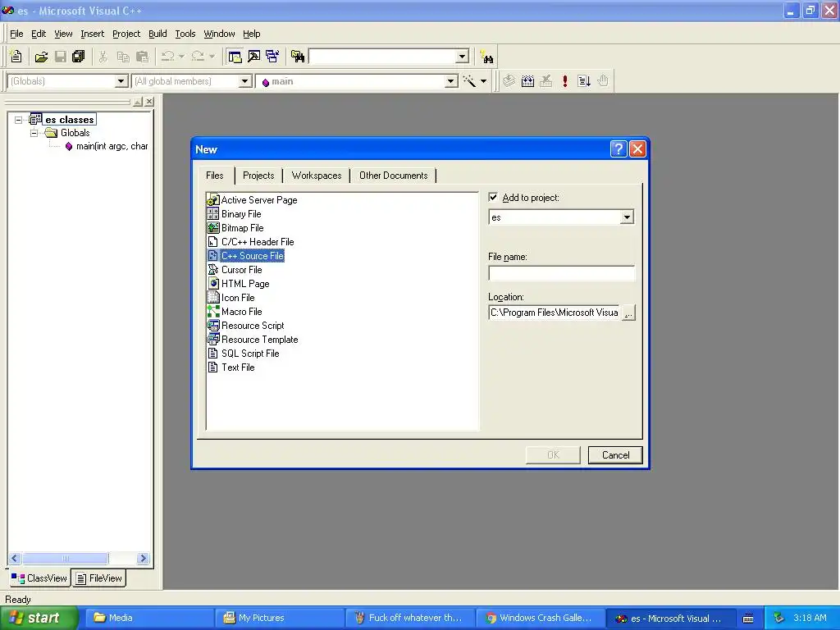840x630 pixels.
Task: Click the Cut scissors toolbar icon
Action: coord(103,57)
